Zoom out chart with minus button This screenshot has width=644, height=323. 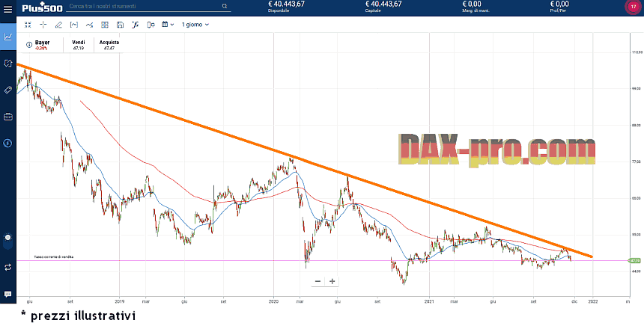(x=318, y=282)
